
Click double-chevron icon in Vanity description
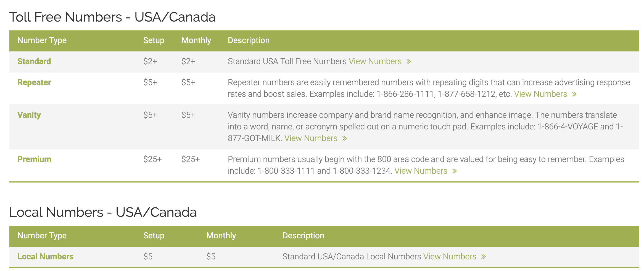(x=344, y=138)
